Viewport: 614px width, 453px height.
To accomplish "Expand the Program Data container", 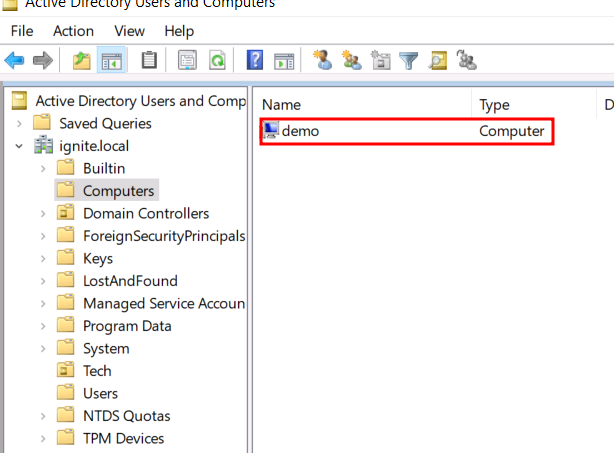I will pyautogui.click(x=43, y=326).
